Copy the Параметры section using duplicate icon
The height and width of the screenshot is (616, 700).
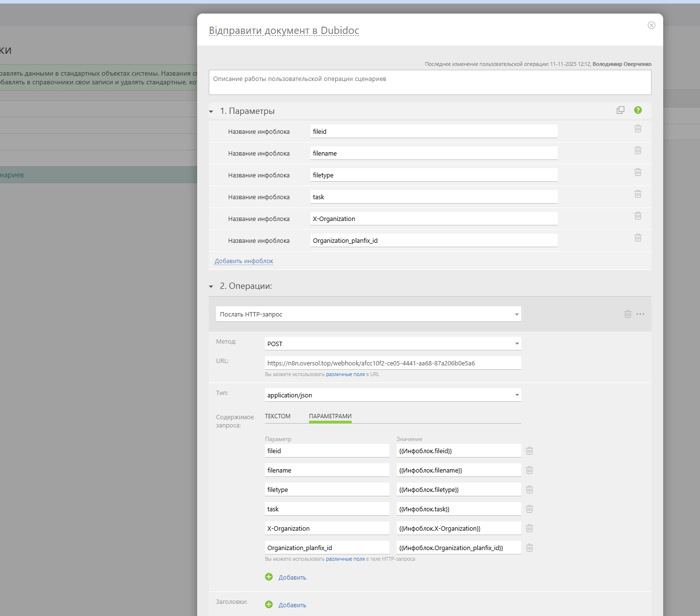point(621,110)
